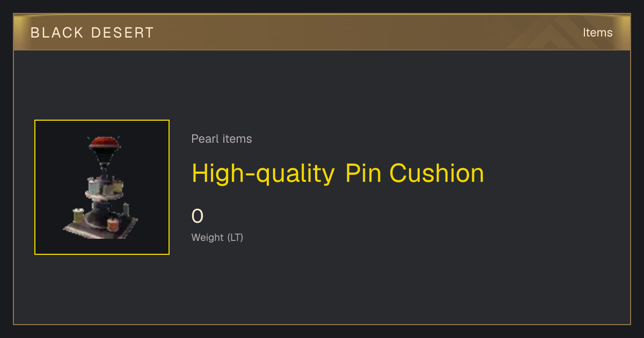Viewport: 644px width, 338px height.
Task: Click the word DESERT in the header logo
Action: click(122, 33)
